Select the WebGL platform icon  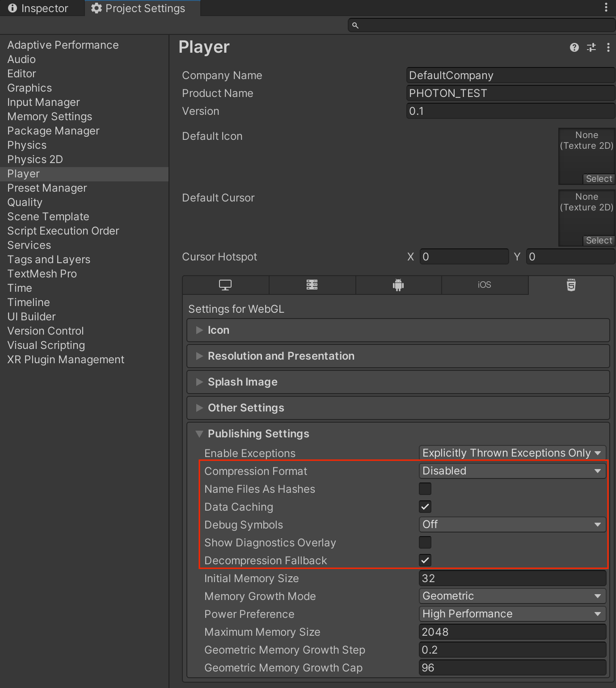coord(571,285)
